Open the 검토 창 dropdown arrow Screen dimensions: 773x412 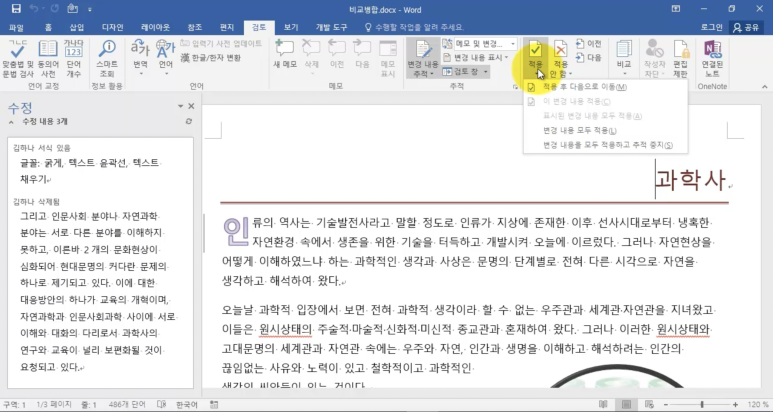click(486, 72)
